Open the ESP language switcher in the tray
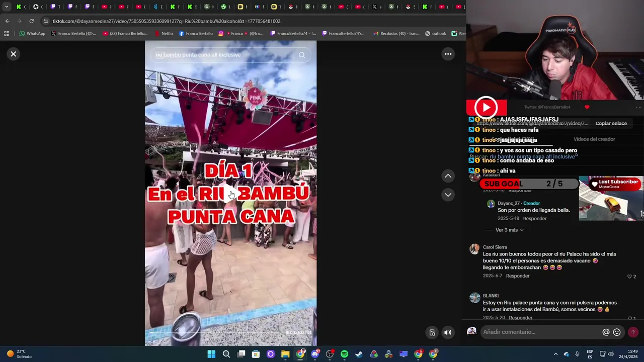The width and height of the screenshot is (644, 362). click(x=590, y=354)
